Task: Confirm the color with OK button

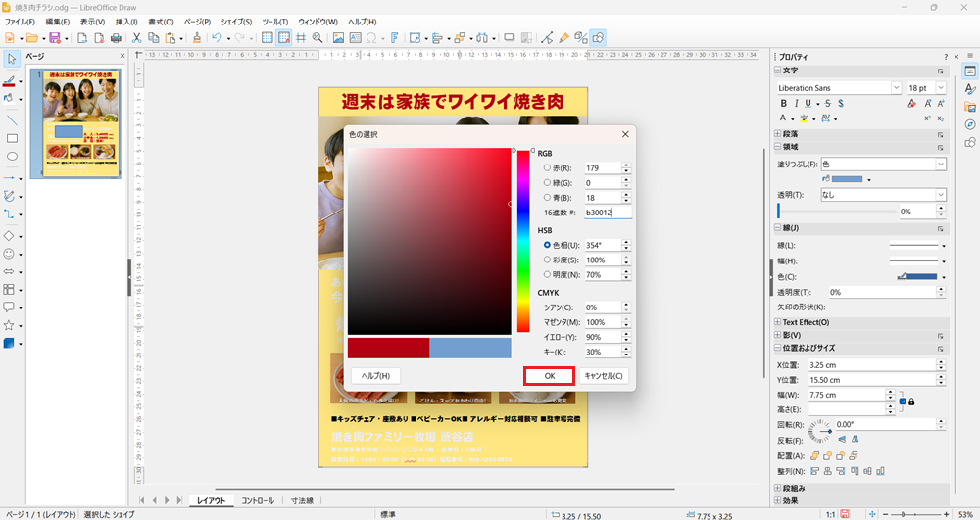Action: point(550,376)
